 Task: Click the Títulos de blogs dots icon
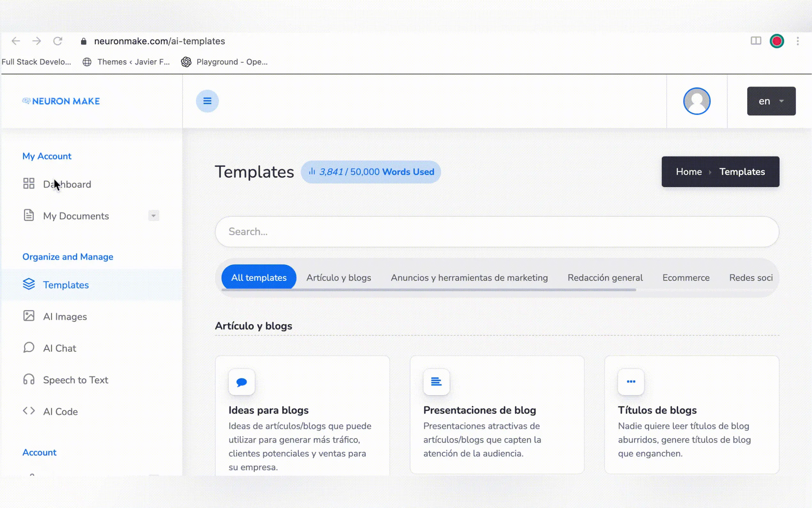tap(631, 382)
